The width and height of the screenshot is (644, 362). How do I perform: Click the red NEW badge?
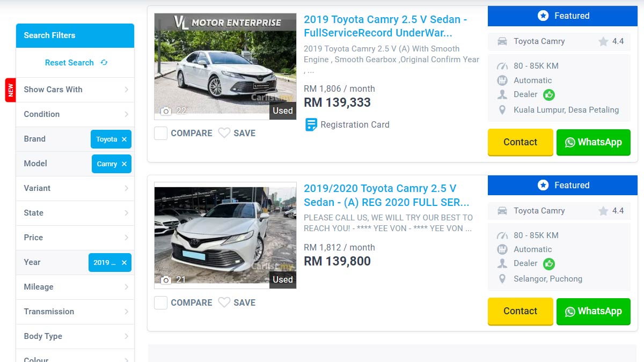tap(10, 90)
